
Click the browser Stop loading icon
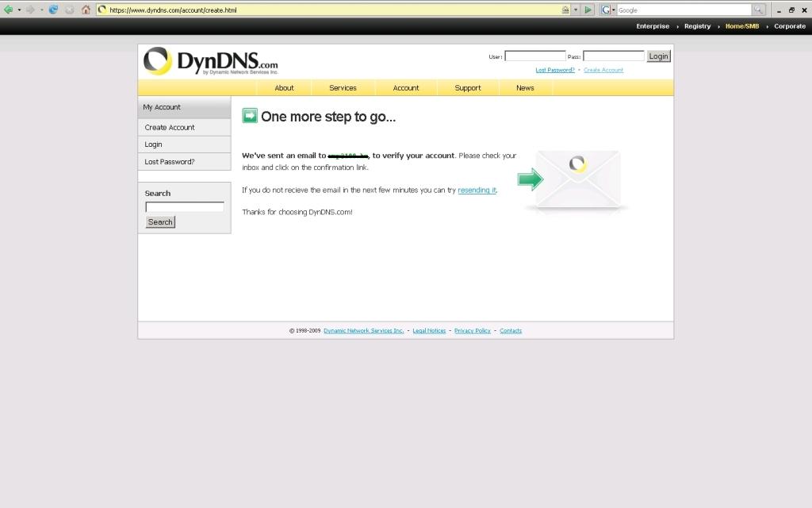70,10
